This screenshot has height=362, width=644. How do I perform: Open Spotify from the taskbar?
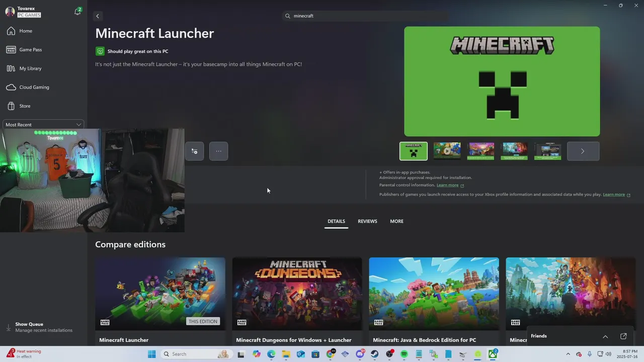[404, 354]
